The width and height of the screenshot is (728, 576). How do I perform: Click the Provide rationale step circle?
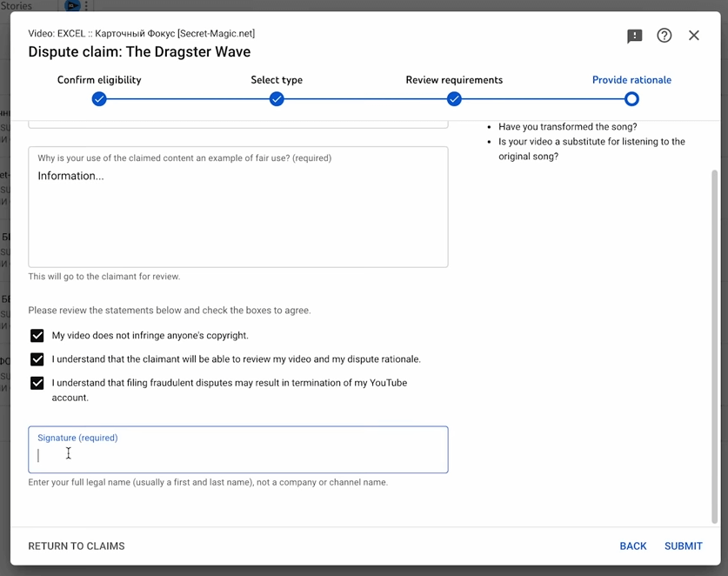[x=631, y=99]
